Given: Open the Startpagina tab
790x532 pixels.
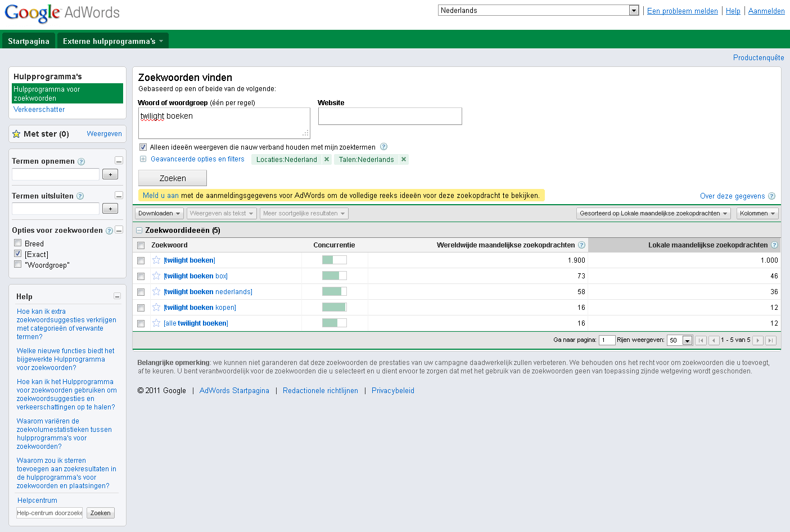Looking at the screenshot, I should pos(29,41).
